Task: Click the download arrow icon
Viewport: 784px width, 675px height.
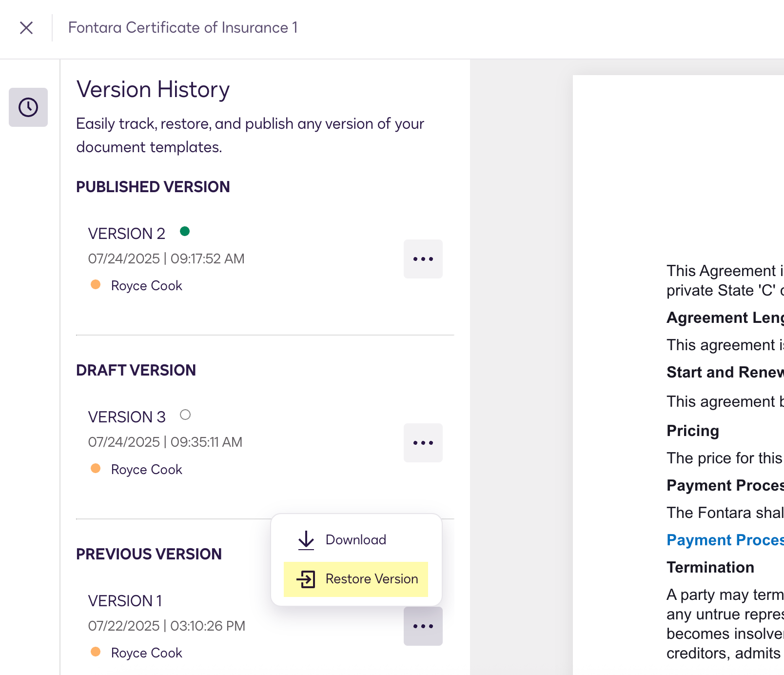Action: pos(306,540)
